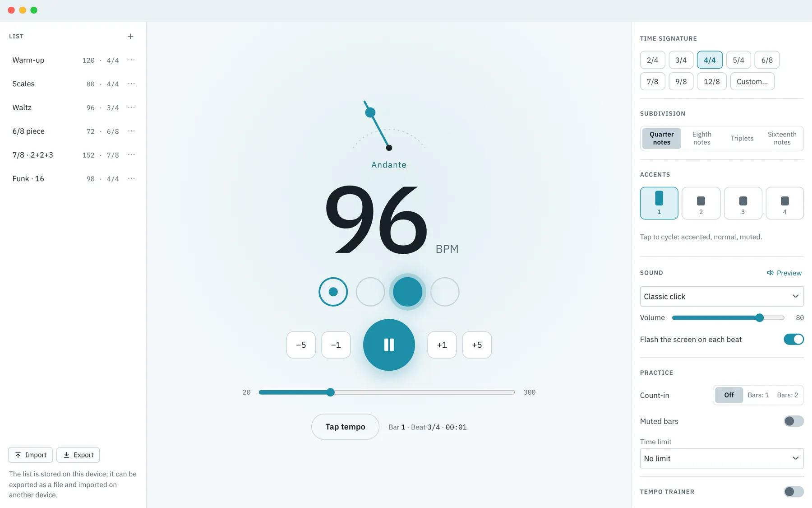Image resolution: width=812 pixels, height=508 pixels.
Task: Click the active third beat indicator
Action: click(x=408, y=292)
